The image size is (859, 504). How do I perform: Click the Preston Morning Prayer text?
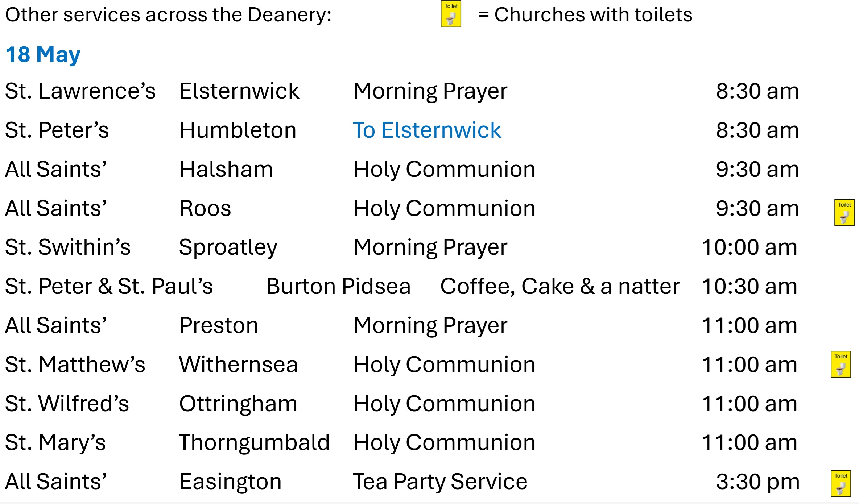[x=430, y=326]
